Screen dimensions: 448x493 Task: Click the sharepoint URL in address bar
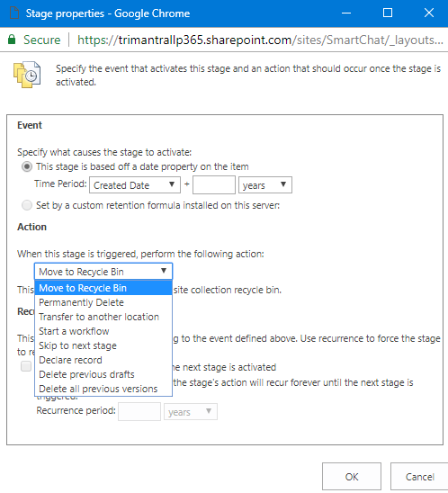[x=260, y=40]
